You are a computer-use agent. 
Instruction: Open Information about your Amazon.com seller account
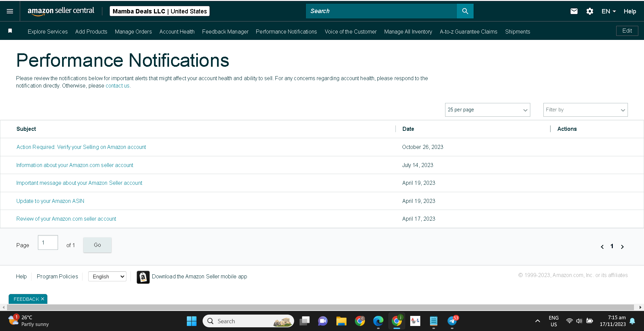[x=75, y=165]
